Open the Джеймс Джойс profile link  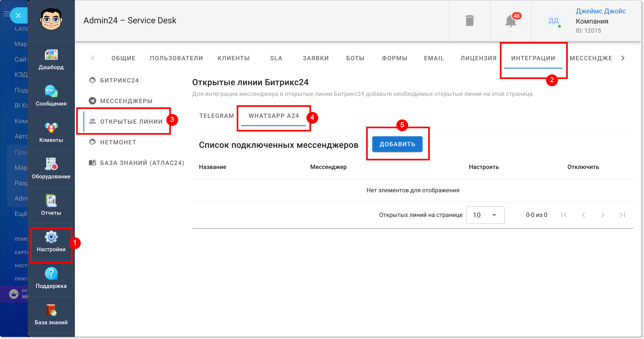601,11
